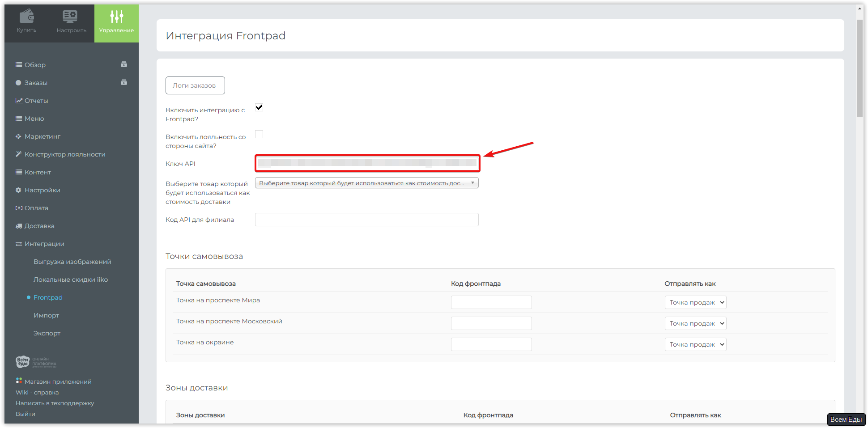Viewport: 868px width, 428px height.
Task: Open the Wiki - справка link
Action: (x=37, y=392)
